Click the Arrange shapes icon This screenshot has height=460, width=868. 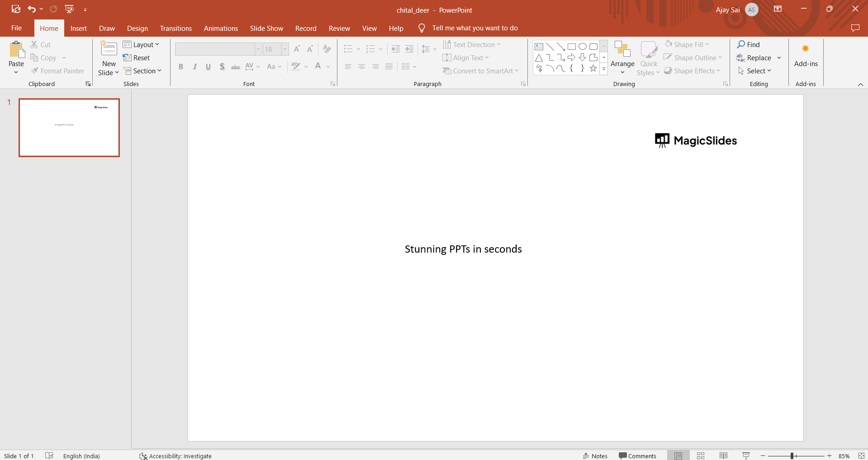(622, 50)
